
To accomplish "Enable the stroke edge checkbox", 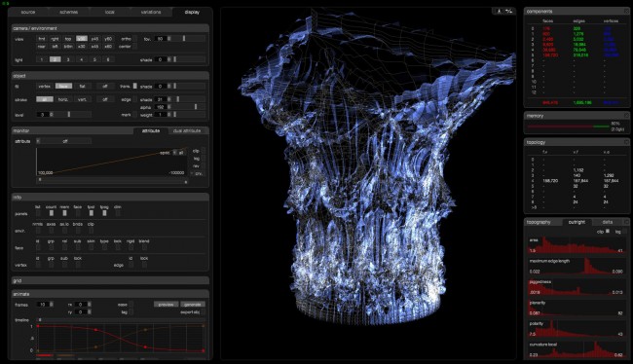I will (135, 99).
